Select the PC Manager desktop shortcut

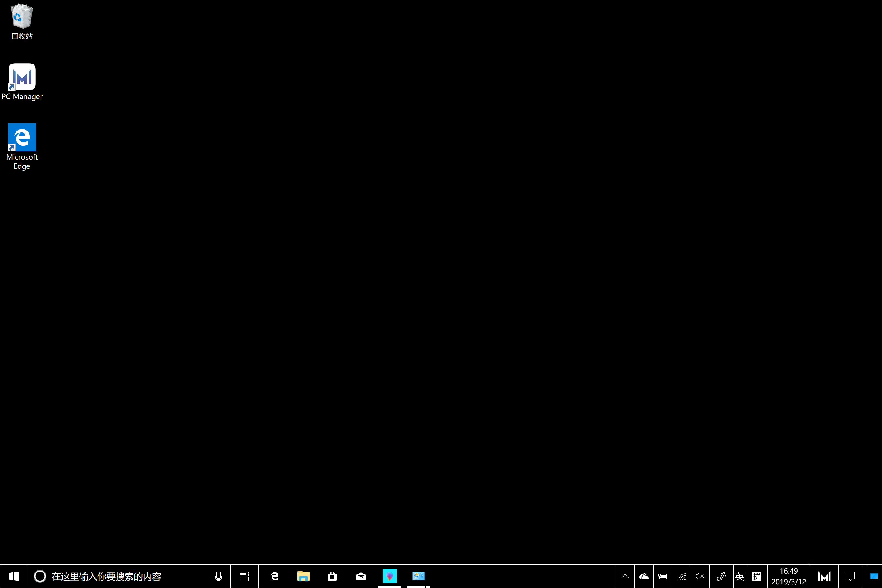22,77
